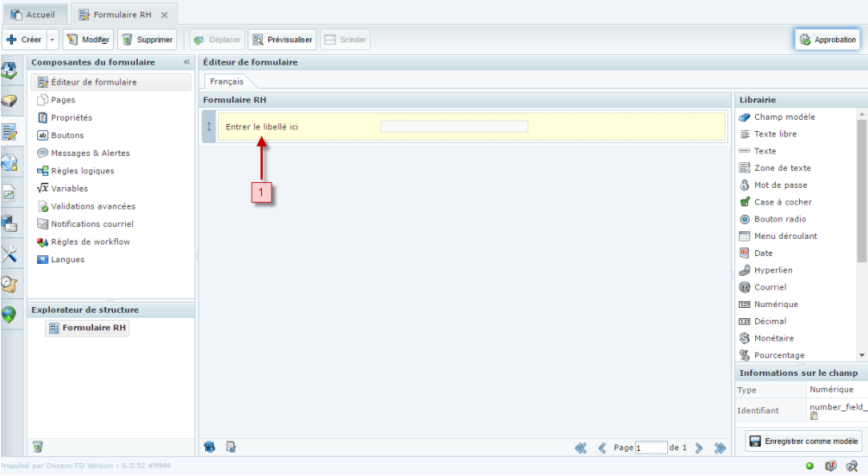Click the yellow notes stack icon in the sidebar
This screenshot has width=868, height=476.
point(9,101)
